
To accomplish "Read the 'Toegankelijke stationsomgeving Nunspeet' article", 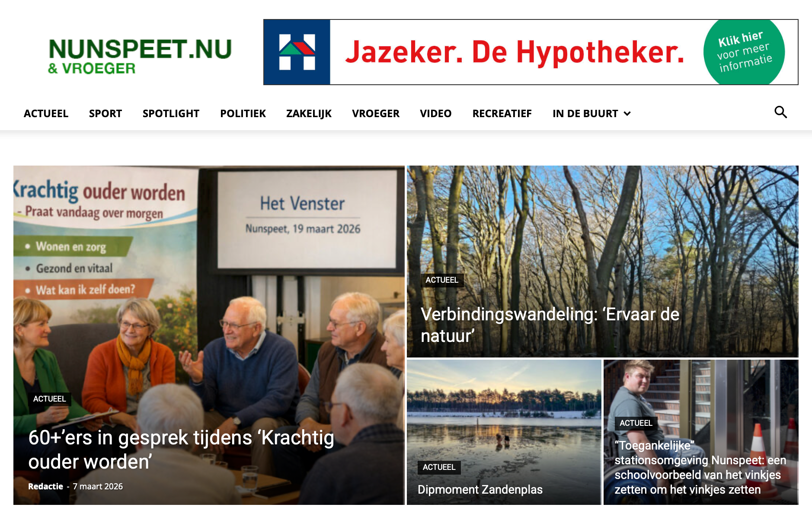I will tap(700, 467).
